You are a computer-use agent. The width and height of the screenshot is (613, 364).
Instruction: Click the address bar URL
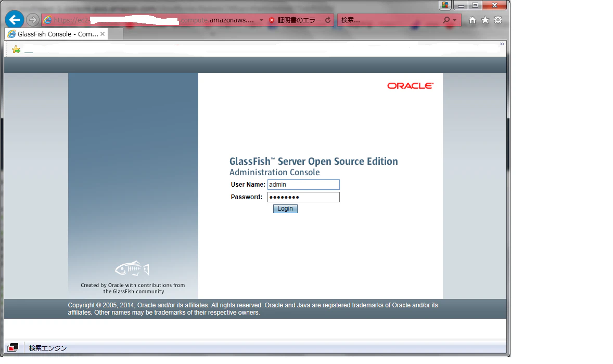pyautogui.click(x=154, y=20)
